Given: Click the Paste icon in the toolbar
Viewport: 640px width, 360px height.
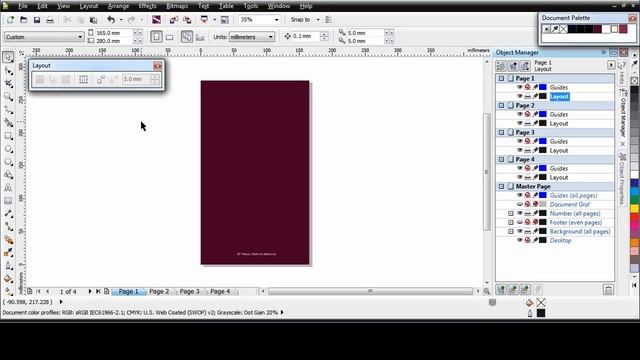Looking at the screenshot, I should 93,20.
